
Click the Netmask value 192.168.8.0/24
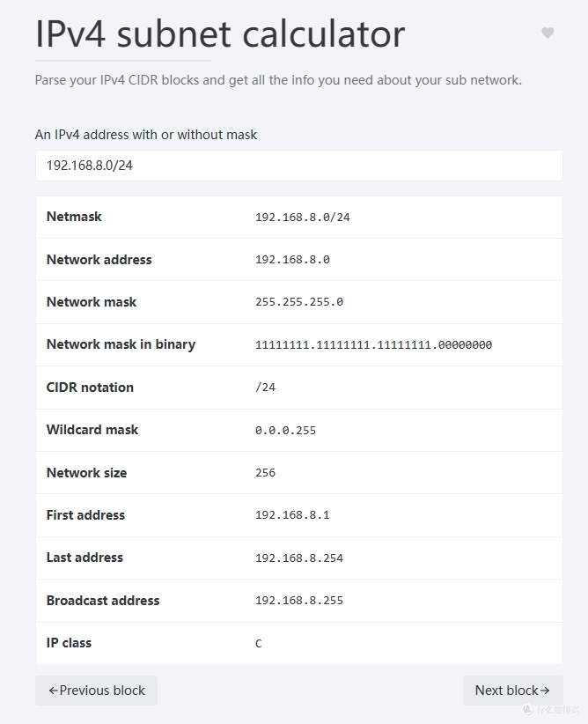tap(302, 218)
